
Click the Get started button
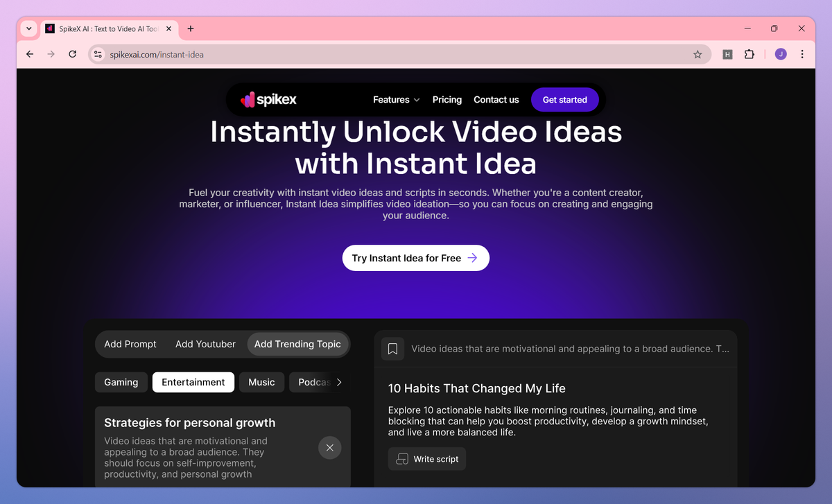564,100
